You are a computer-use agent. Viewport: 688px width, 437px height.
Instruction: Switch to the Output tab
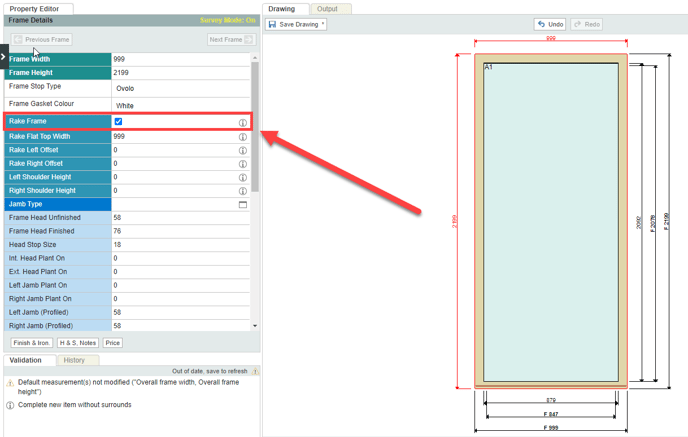coord(326,9)
